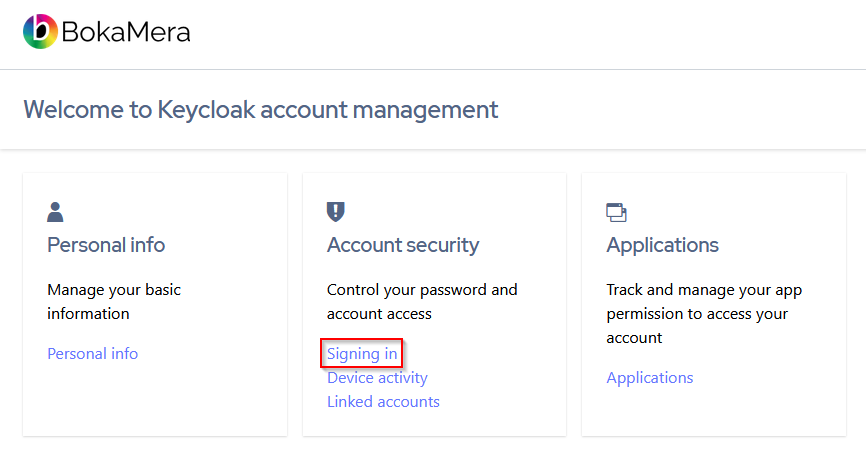This screenshot has height=456, width=866.
Task: Select the Personal info card heading
Action: tap(106, 245)
